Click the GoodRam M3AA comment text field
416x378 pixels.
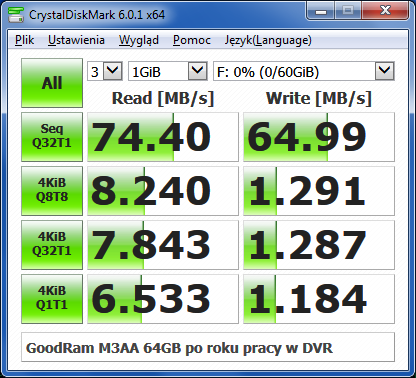(208, 347)
